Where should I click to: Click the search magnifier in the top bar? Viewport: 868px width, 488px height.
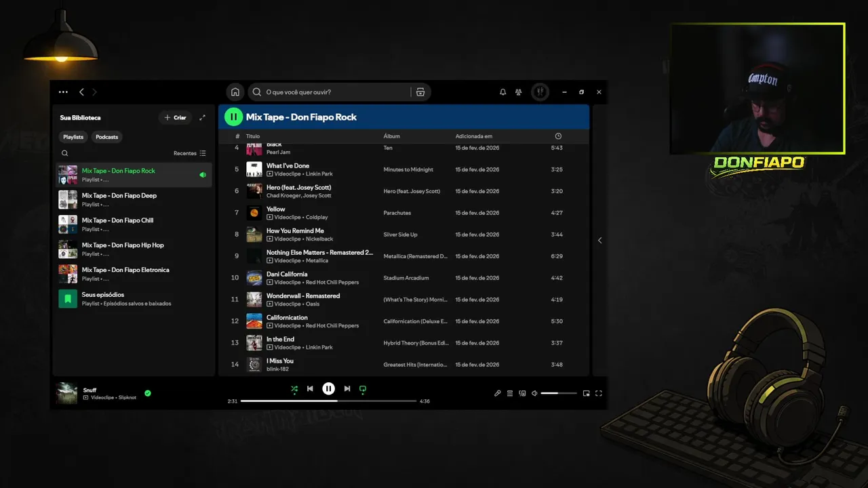click(257, 92)
